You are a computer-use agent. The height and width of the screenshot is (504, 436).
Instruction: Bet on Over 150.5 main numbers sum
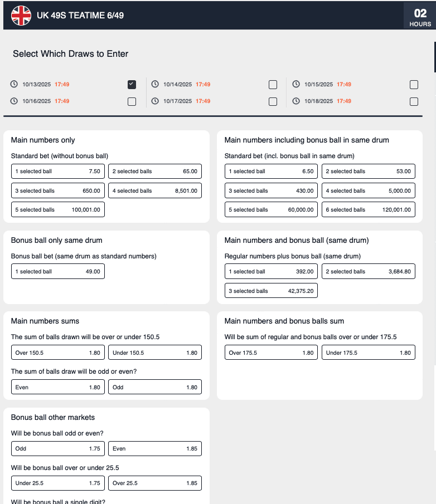click(x=58, y=353)
